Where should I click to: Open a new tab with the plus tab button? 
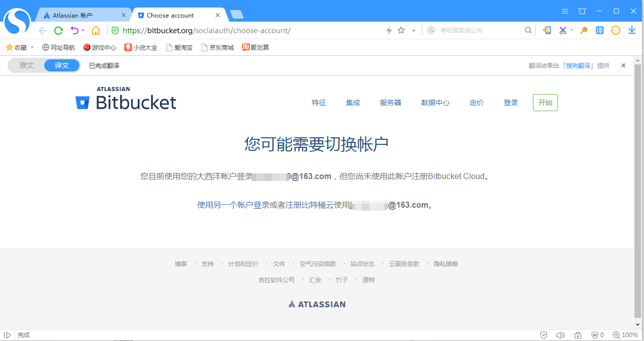click(236, 15)
